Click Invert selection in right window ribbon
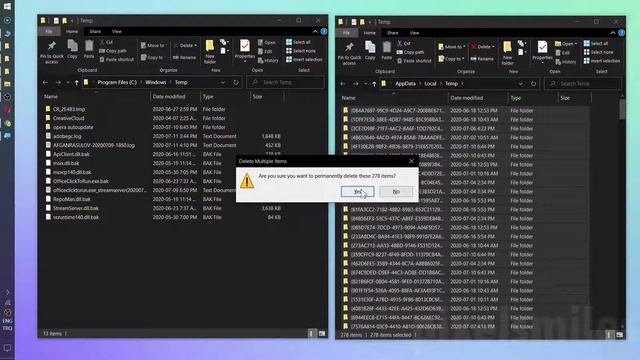 tap(602, 61)
